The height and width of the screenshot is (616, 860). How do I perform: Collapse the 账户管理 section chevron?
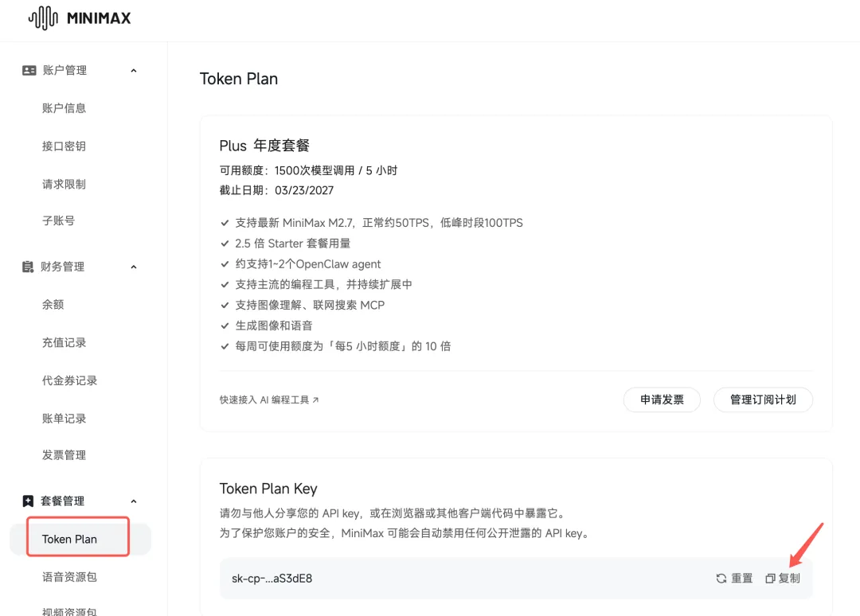[x=133, y=71]
